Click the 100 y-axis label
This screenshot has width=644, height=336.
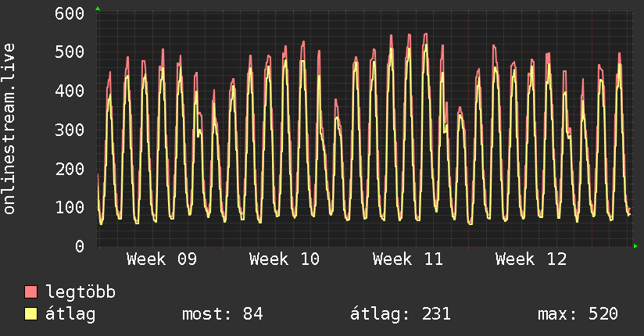(x=70, y=207)
